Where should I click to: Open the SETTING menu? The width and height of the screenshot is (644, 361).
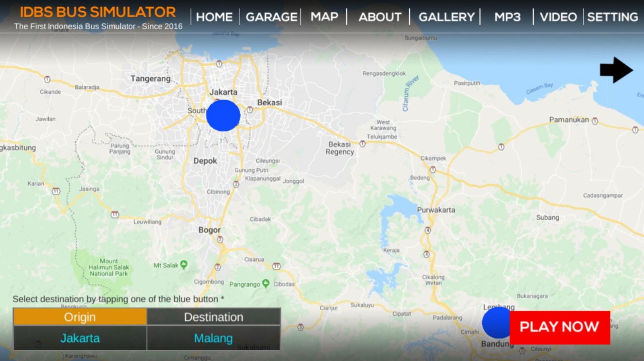[612, 17]
